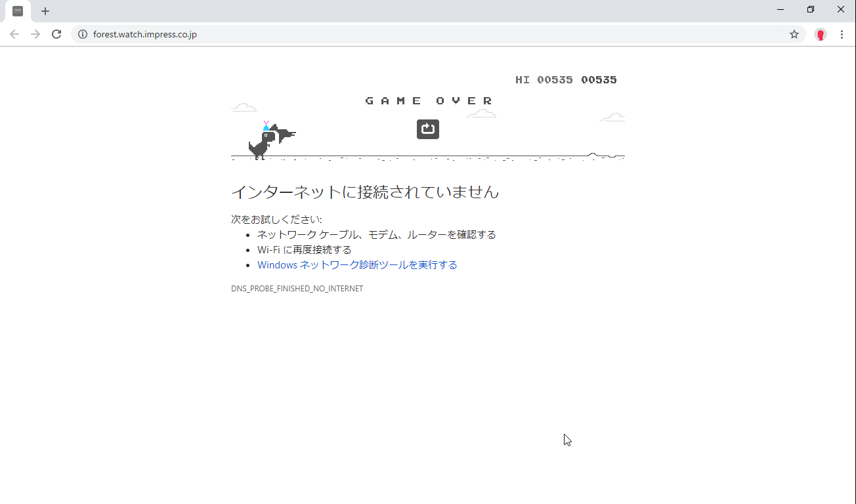Click the bookmark star icon

[794, 34]
